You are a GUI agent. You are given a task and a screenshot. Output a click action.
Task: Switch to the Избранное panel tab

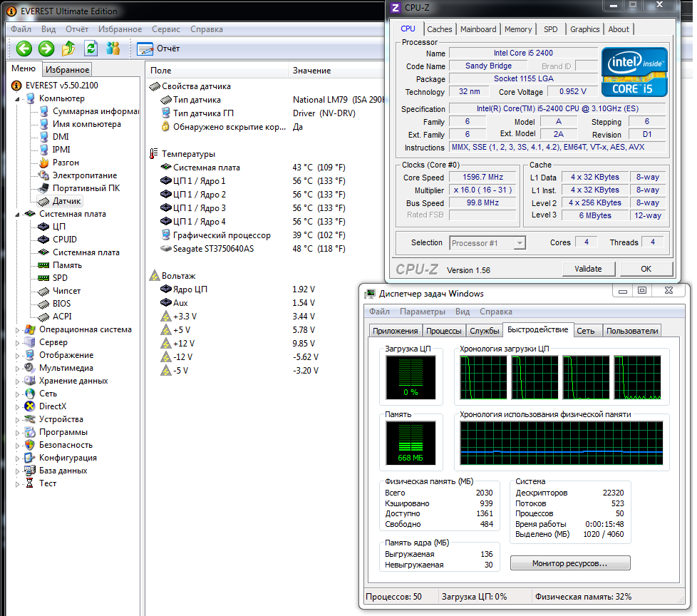tap(67, 70)
